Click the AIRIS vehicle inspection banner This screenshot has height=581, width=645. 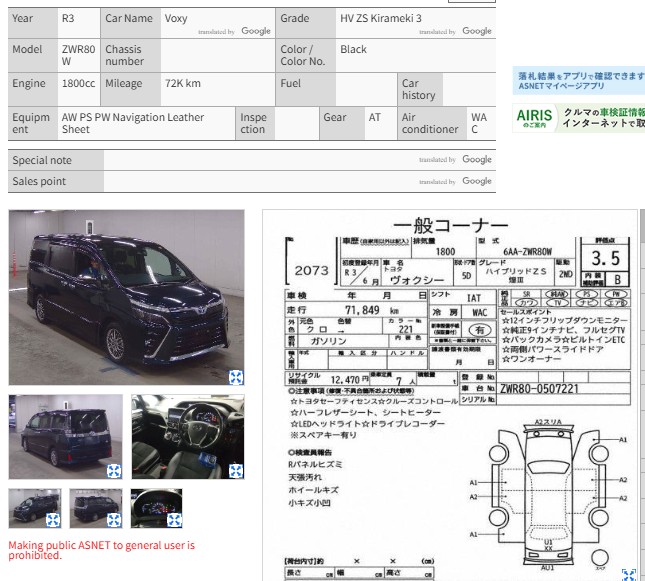click(x=579, y=118)
